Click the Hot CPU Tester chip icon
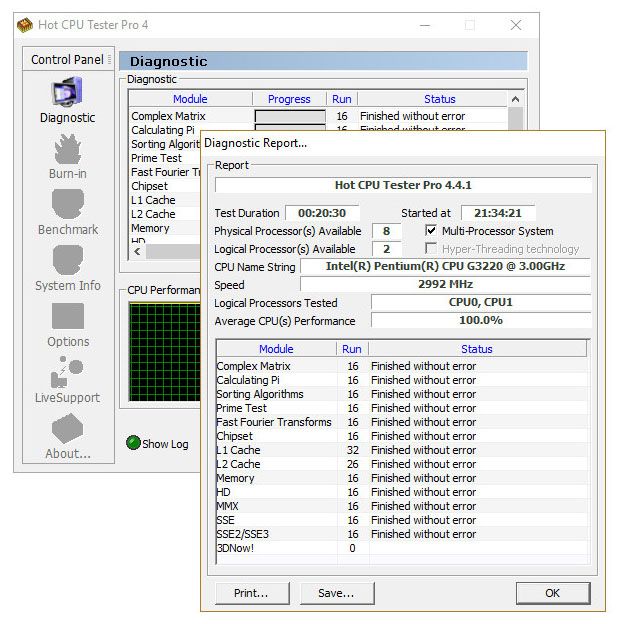Viewport: 620px width, 624px height. point(25,25)
